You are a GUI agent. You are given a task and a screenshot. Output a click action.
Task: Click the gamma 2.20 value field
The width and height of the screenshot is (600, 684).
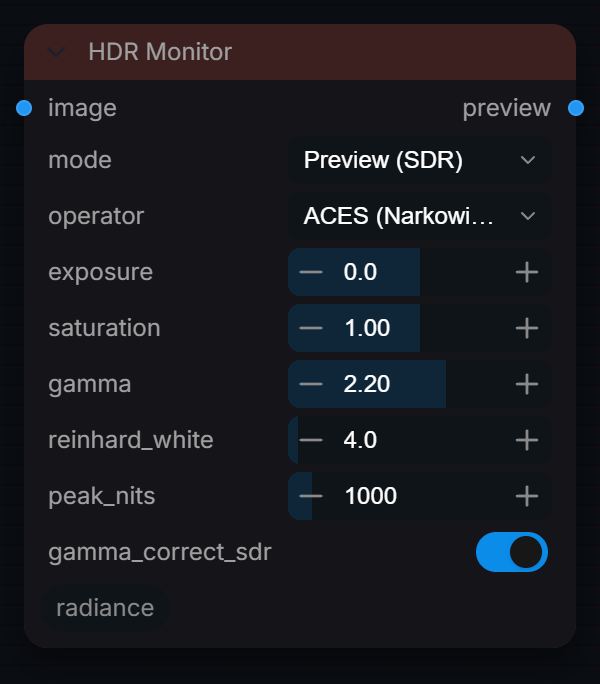pyautogui.click(x=419, y=384)
